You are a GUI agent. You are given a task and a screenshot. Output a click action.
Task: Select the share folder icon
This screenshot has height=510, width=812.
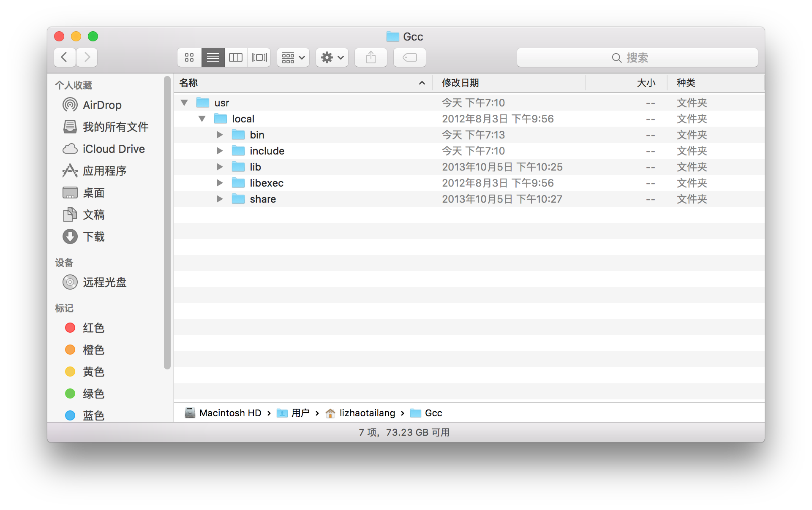tap(238, 199)
